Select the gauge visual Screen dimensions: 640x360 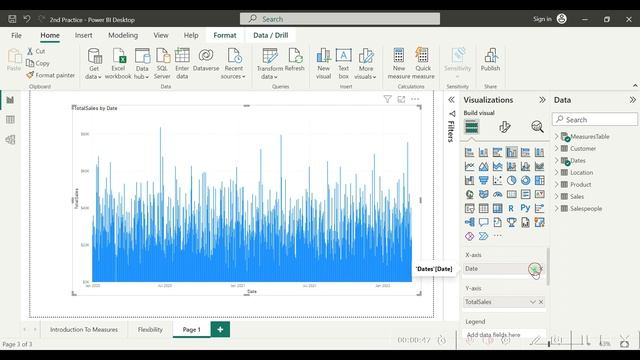pyautogui.click(x=497, y=194)
